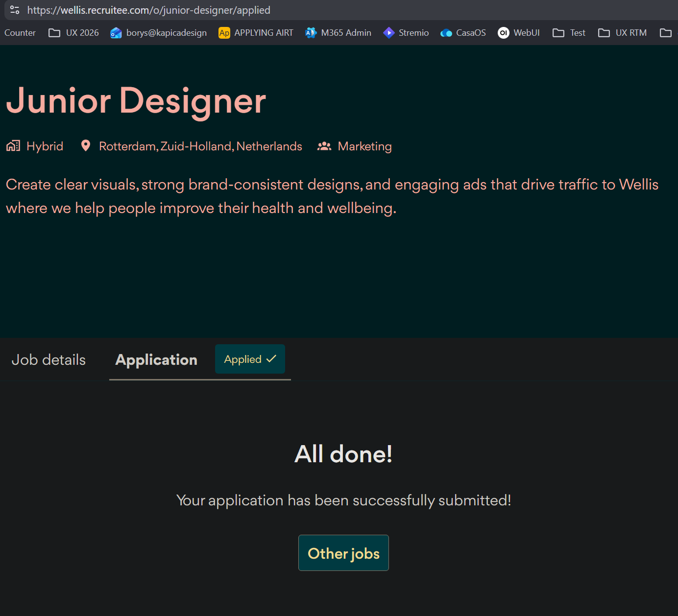Launch the Stremio bookmark
Image resolution: width=678 pixels, height=616 pixels.
point(406,33)
